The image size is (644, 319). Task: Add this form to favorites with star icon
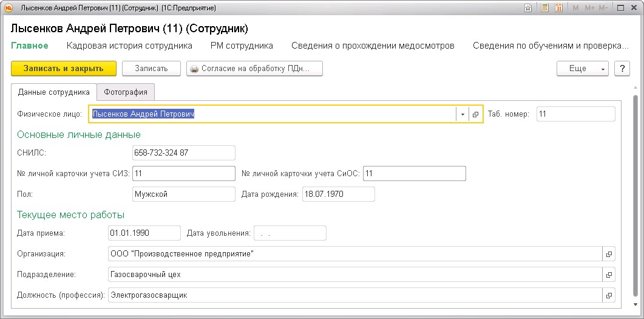[529, 9]
